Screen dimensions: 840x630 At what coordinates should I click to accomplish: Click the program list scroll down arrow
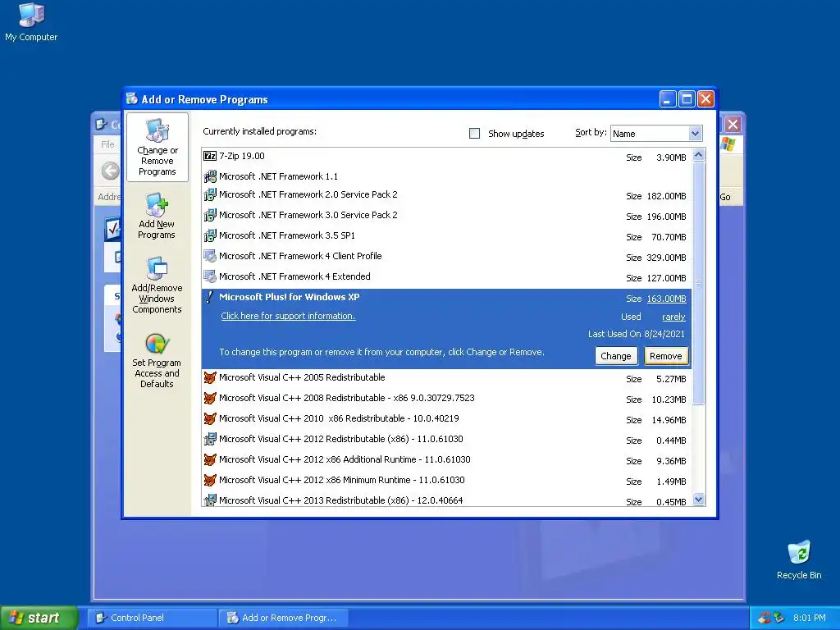698,500
